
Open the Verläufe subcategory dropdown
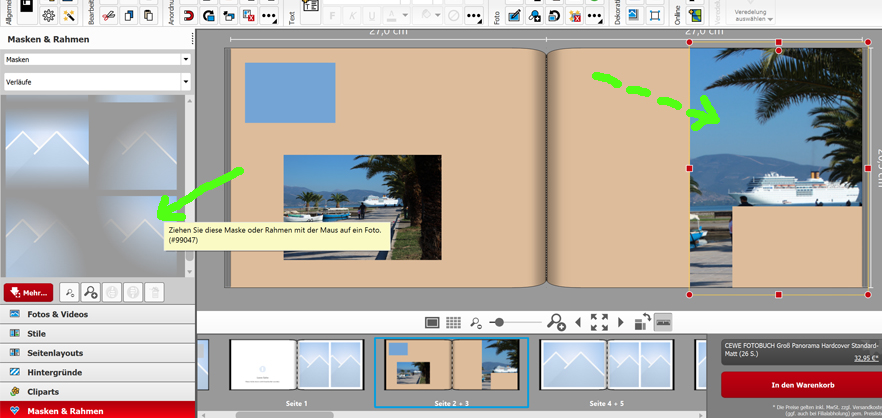(97, 82)
